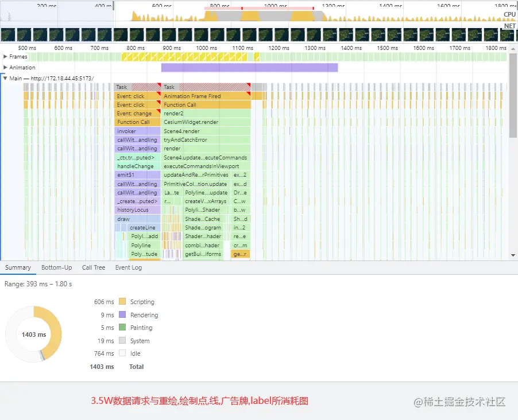Screen dimensions: 518x420
Task: Click the handleChange flame chart entry
Action: (136, 166)
